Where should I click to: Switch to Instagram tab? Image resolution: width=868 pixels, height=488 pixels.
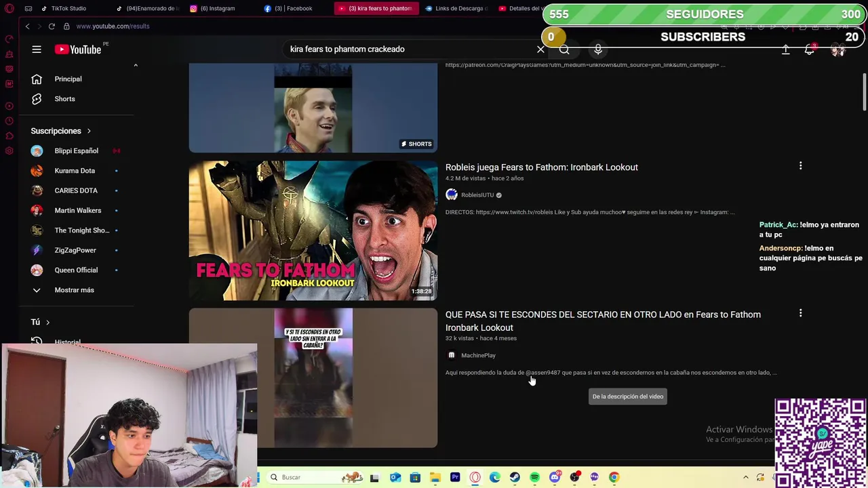click(x=217, y=9)
